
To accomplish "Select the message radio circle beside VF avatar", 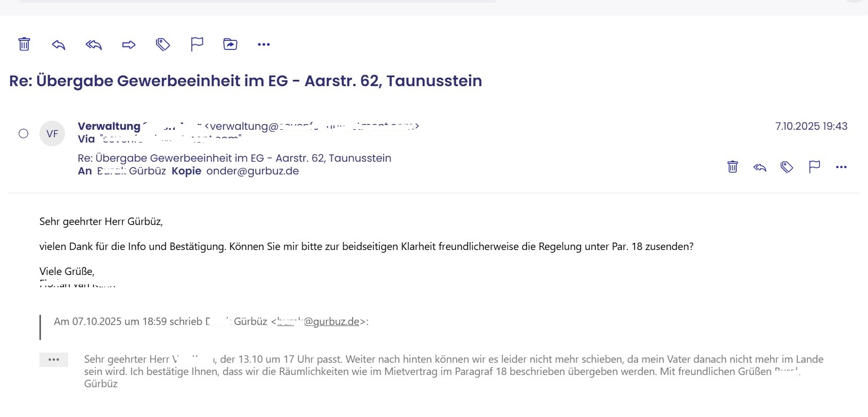I will click(23, 134).
